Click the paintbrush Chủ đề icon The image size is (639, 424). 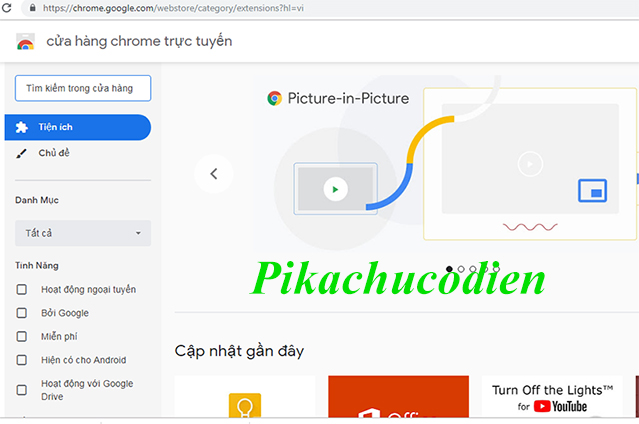21,153
